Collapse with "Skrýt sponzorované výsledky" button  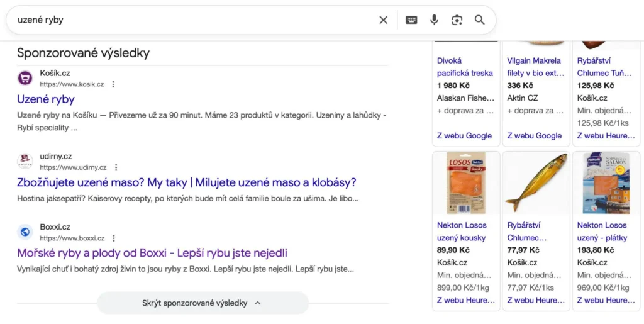[x=203, y=303]
